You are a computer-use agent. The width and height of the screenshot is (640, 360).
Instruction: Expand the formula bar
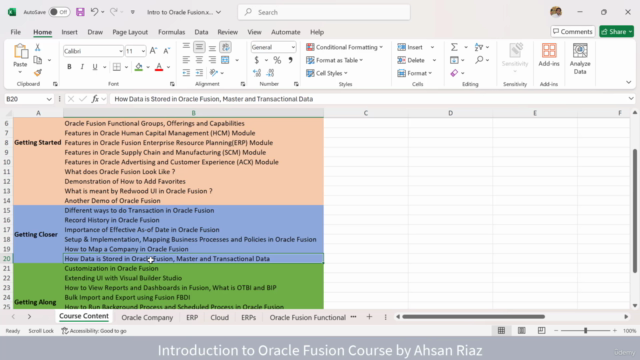pyautogui.click(x=631, y=99)
